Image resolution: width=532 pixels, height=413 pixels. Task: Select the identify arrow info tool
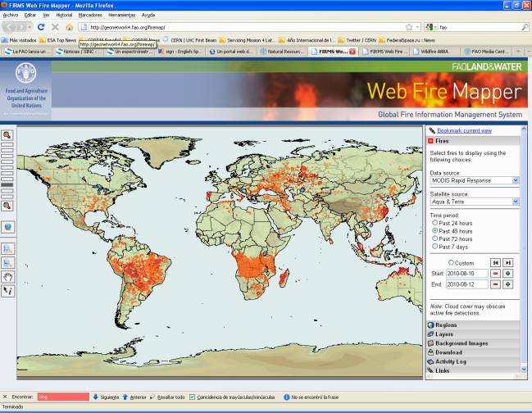pos(7,291)
